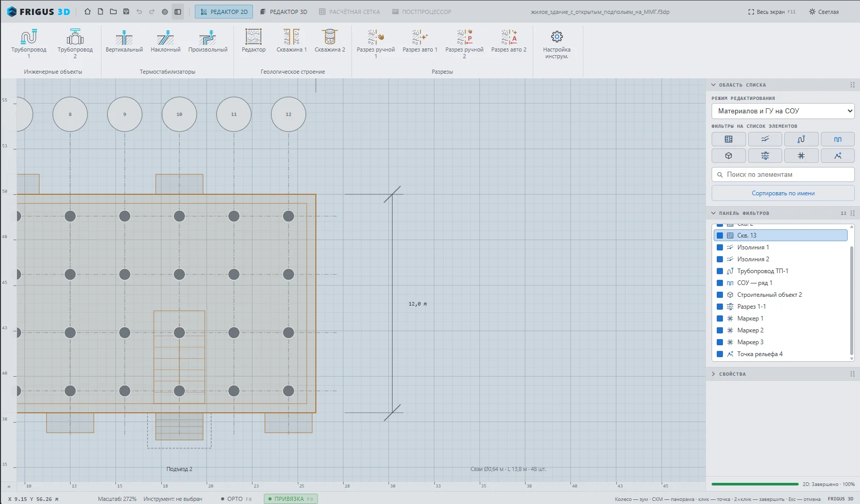Open Настройка инструм. gear
This screenshot has width=860, height=504.
[x=557, y=43]
